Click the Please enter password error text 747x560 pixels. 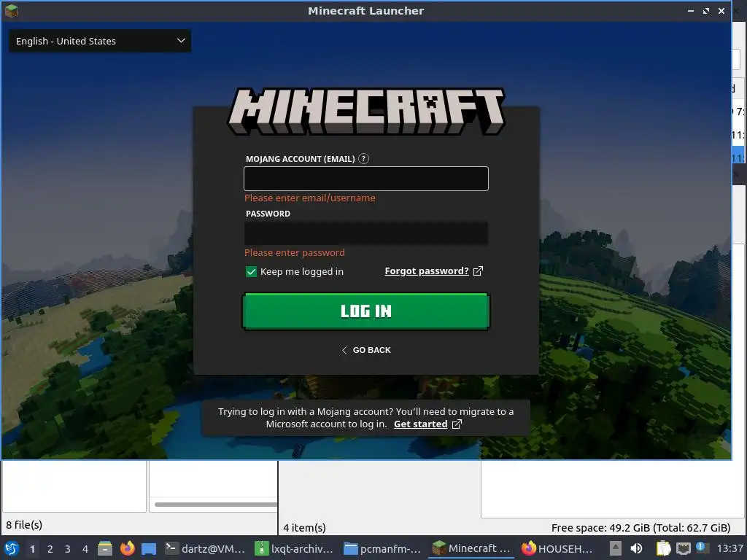coord(295,252)
